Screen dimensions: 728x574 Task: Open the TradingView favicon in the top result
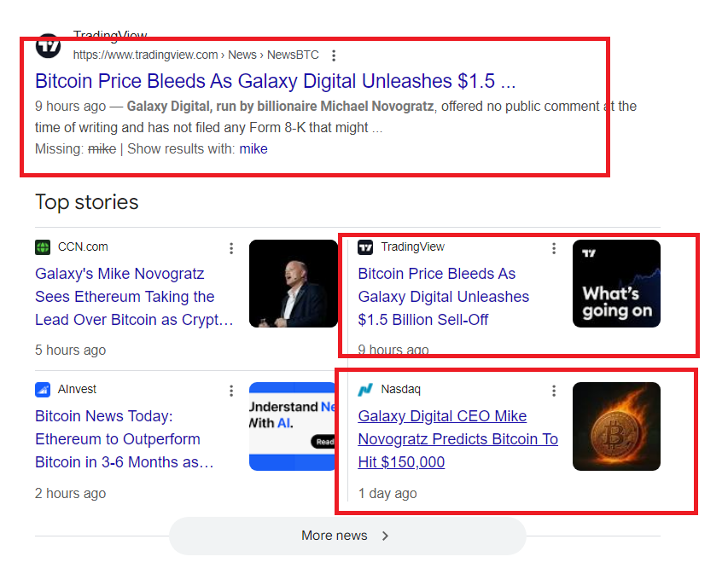pyautogui.click(x=49, y=46)
